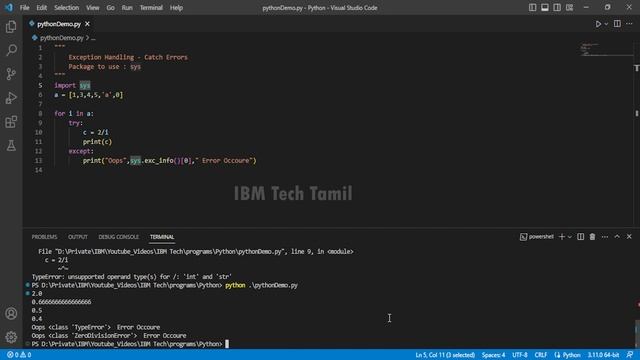Viewport: 640px width, 360px height.
Task: Expand the run button dropdown arrow
Action: tap(606, 24)
